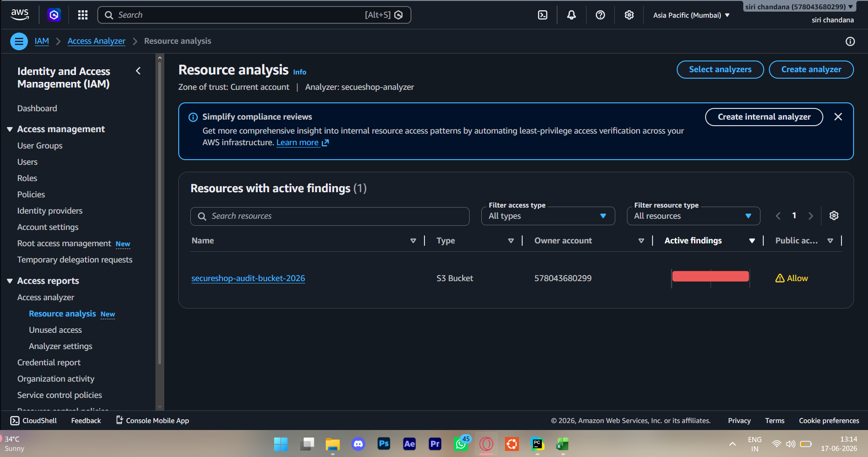The image size is (868, 457).
Task: Open Analyzer settings in sidebar
Action: click(x=61, y=346)
